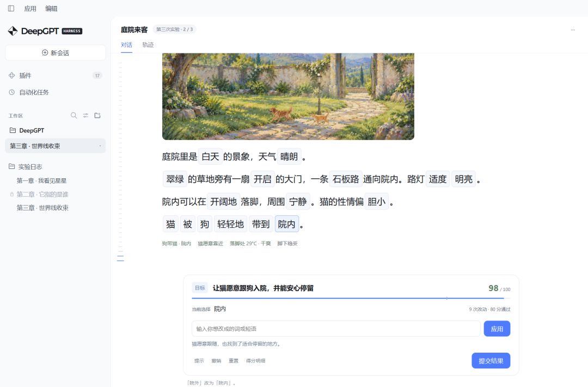Open the 插件 plugins entry
This screenshot has width=588, height=387.
coord(55,75)
